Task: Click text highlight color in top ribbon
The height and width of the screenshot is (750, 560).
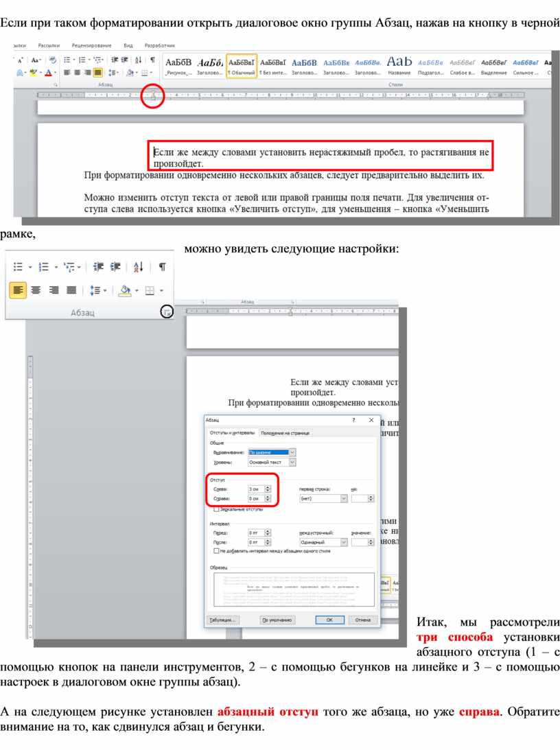Action: [x=34, y=73]
